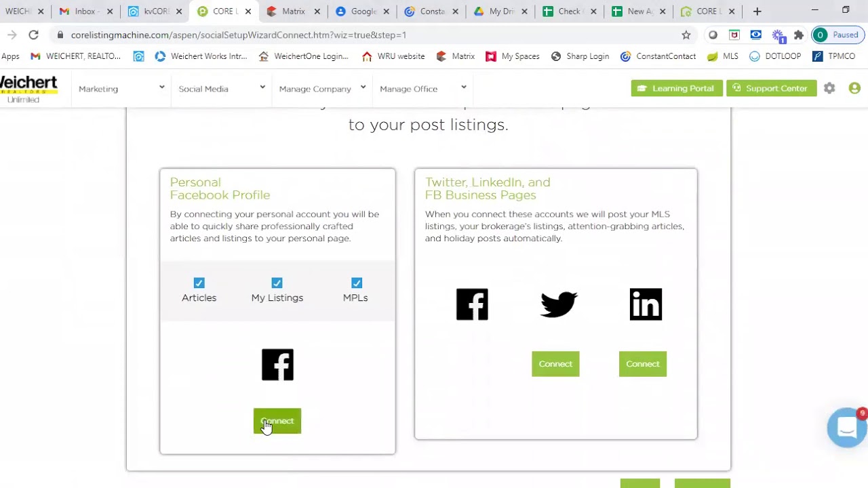Open the settings gear icon
This screenshot has height=488, width=868.
tap(829, 88)
